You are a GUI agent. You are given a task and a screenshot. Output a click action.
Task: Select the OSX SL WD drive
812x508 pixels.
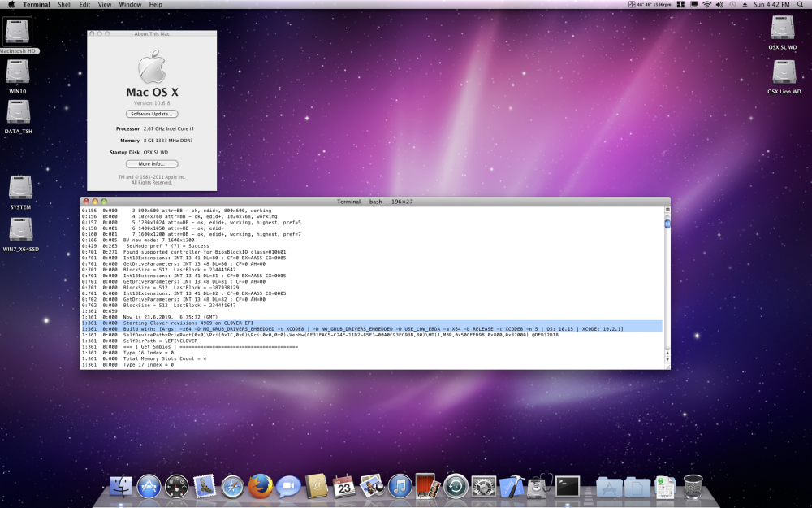tap(783, 33)
